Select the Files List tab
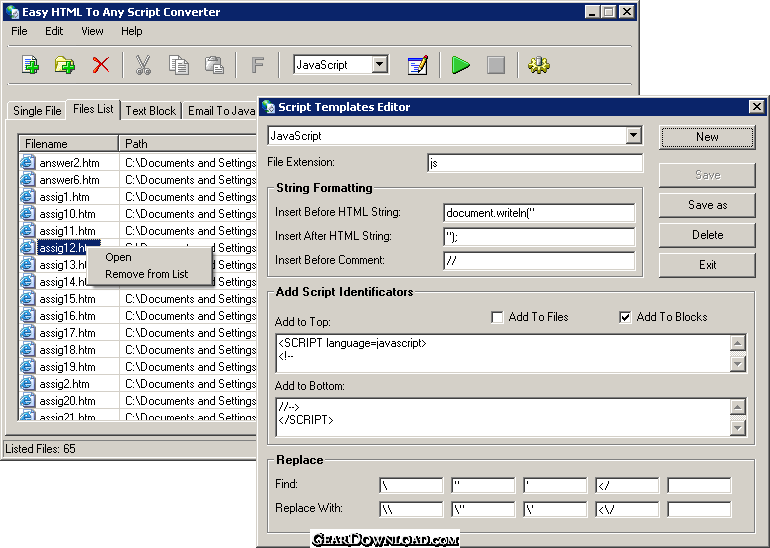770x548 pixels. [93, 109]
